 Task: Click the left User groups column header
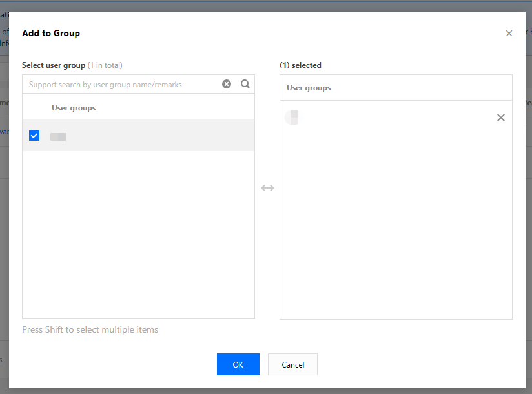pos(74,108)
